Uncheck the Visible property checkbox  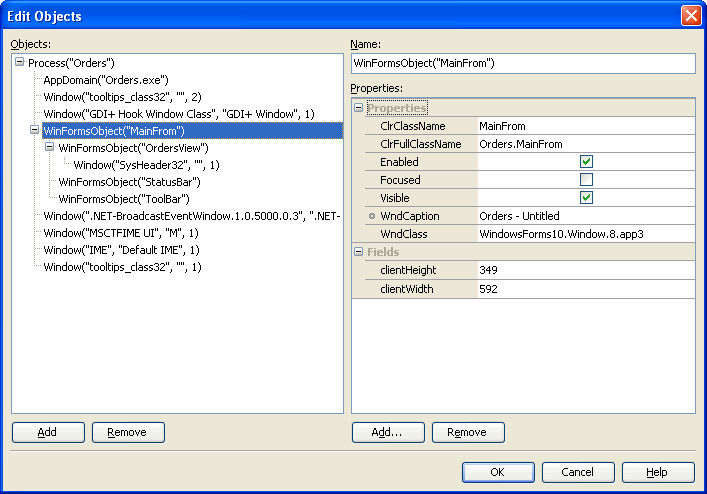586,198
